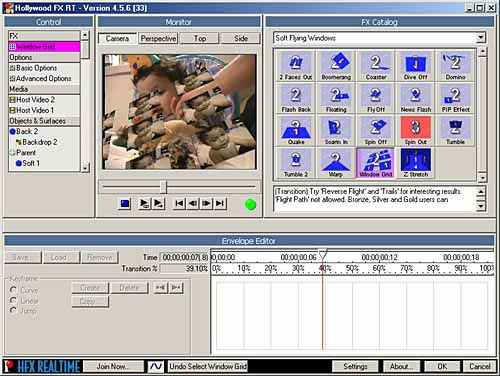This screenshot has width=500, height=376.
Task: Switch to the Perspective view tab
Action: [158, 38]
